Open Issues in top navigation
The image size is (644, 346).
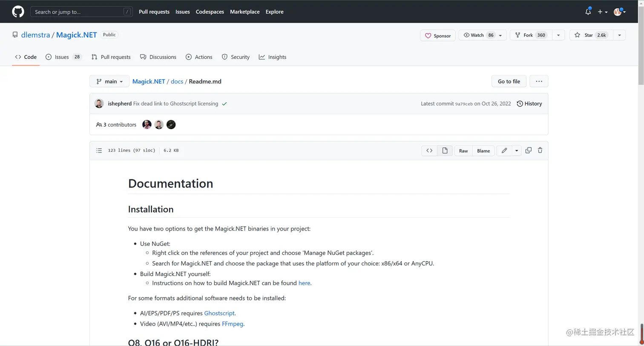tap(183, 12)
